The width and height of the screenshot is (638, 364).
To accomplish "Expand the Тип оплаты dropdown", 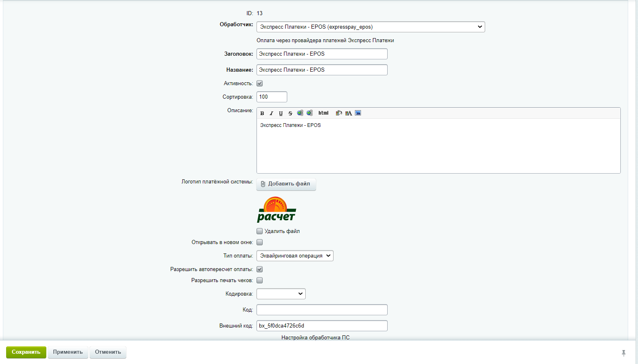I will click(295, 256).
